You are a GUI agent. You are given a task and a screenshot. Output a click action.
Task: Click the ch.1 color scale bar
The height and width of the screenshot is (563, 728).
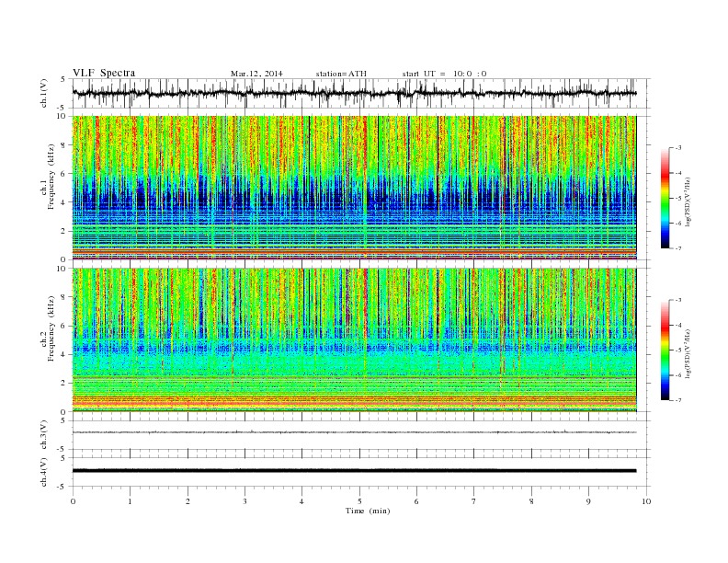tap(665, 198)
